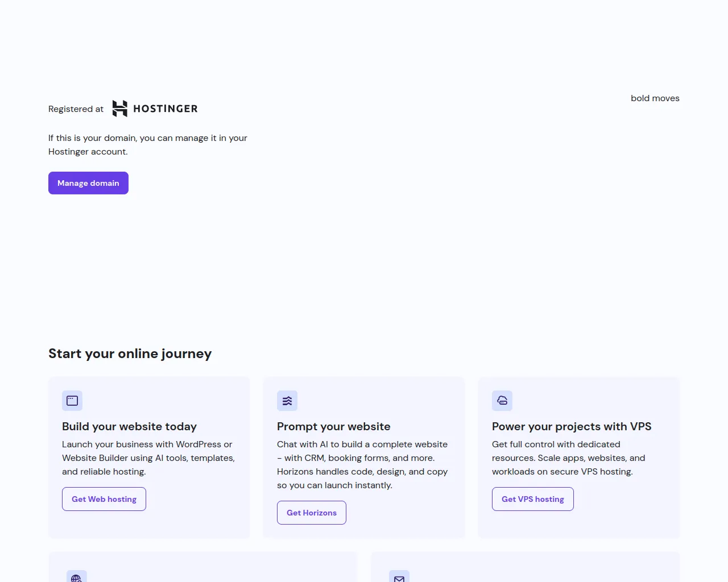Click the Chat with AI description paragraph
Viewport: 728px width, 582px height.
[x=362, y=465]
